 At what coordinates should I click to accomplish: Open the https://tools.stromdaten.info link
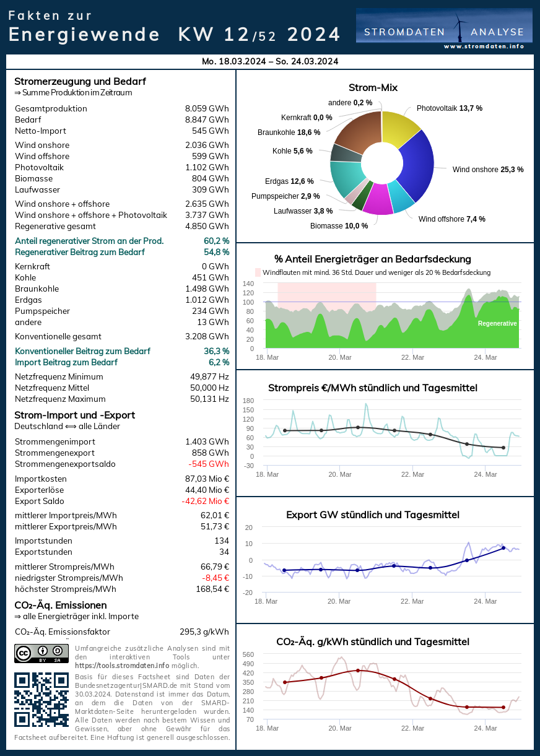pos(122,665)
